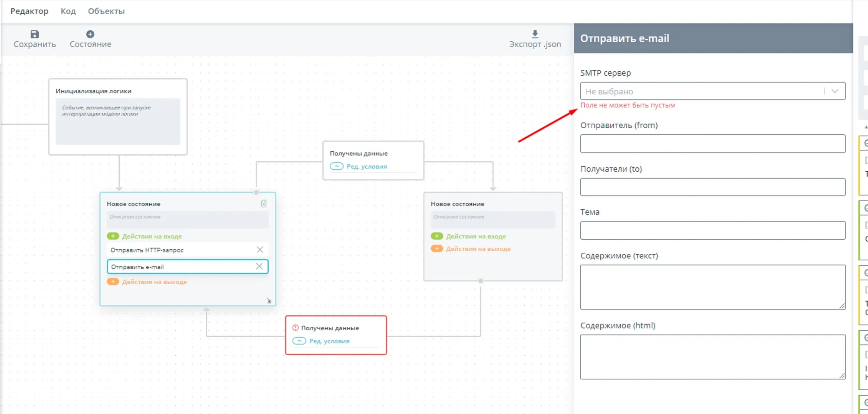Add entry action in right state
868x414 pixels.
[437, 236]
